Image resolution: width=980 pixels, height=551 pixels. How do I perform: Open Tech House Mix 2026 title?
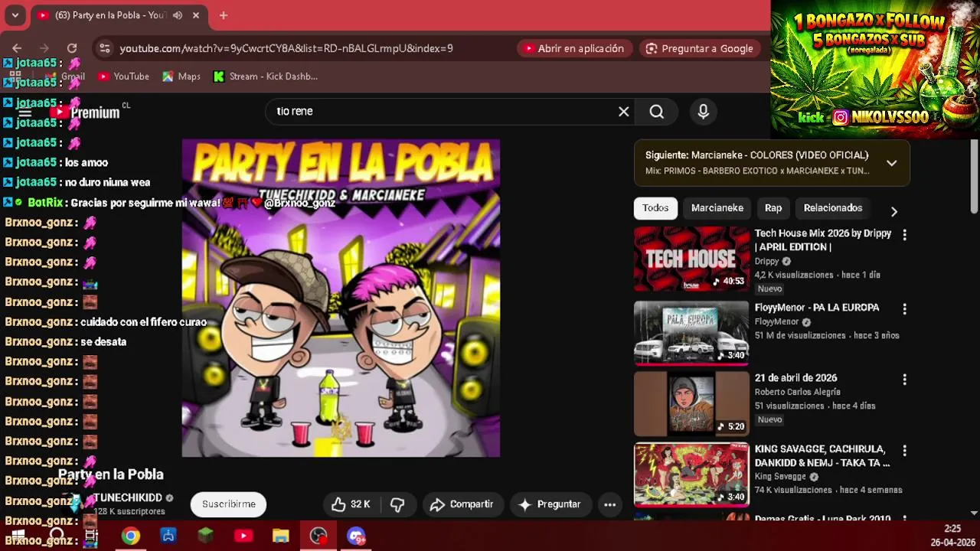pos(823,240)
